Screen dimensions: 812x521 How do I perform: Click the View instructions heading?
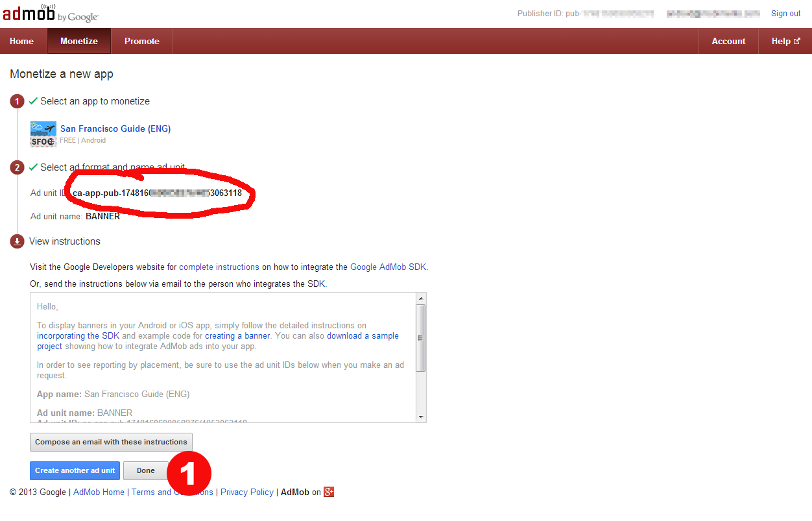(x=65, y=241)
